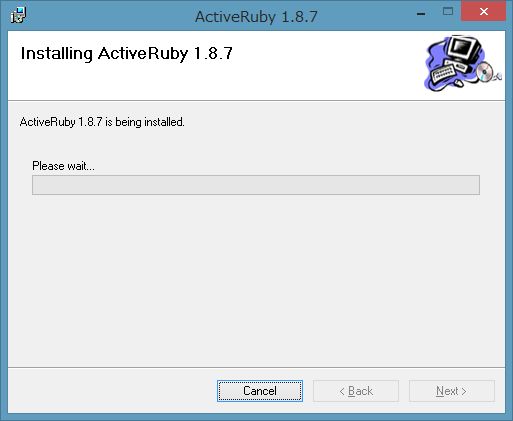Minimize the ActiveRuby installer window

coord(421,14)
